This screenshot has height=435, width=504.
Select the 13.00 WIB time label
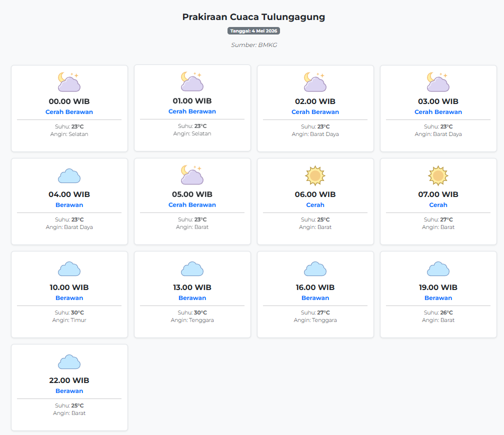[192, 287]
